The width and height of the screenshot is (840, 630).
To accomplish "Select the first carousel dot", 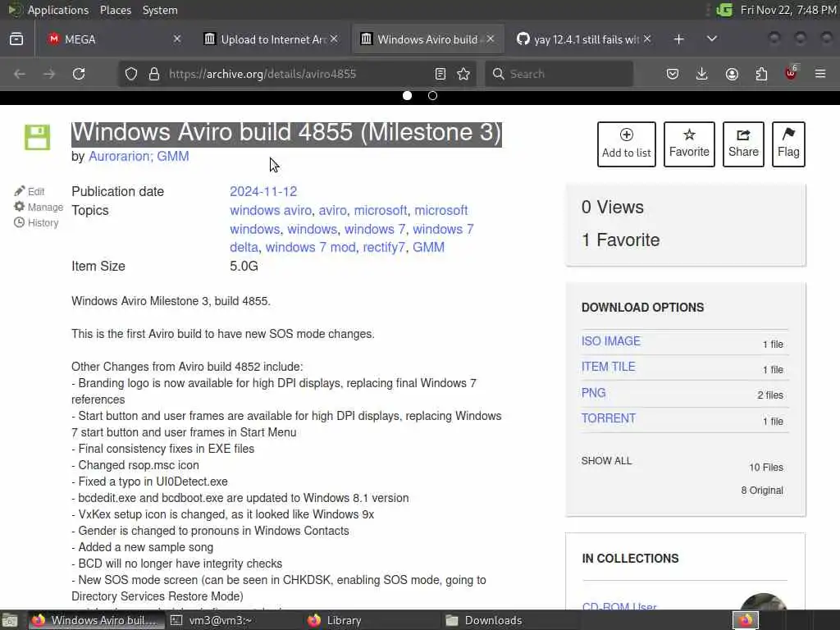I will click(x=407, y=95).
